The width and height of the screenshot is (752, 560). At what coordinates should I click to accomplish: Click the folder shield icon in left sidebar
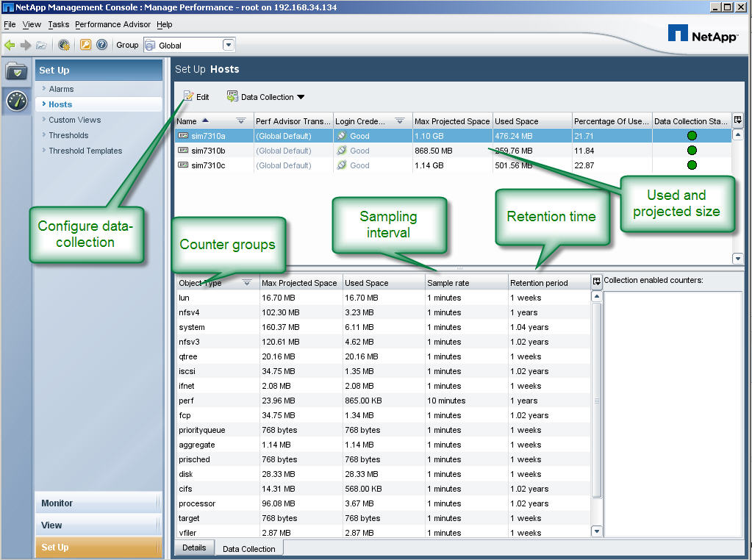16,72
